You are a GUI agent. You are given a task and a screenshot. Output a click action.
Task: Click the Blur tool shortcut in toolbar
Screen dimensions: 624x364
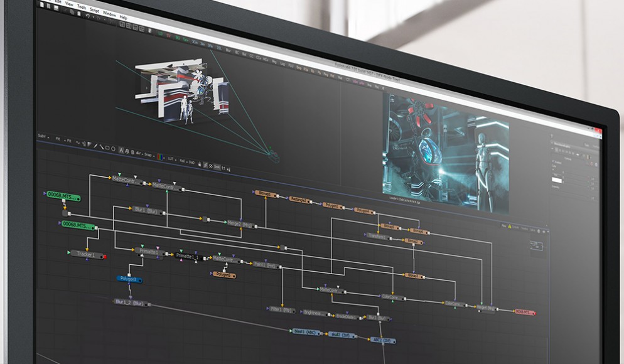(x=228, y=50)
